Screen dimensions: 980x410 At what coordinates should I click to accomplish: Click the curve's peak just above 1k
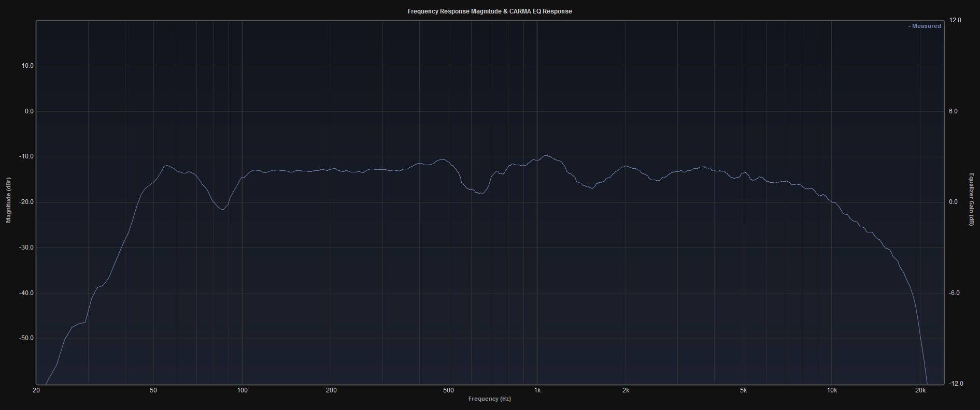coord(545,155)
